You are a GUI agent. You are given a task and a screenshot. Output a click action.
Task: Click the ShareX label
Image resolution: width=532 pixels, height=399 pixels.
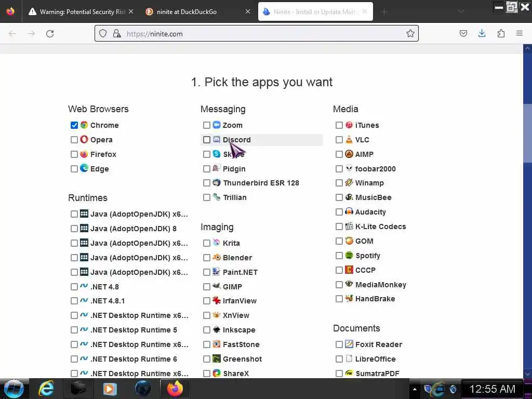(x=236, y=374)
